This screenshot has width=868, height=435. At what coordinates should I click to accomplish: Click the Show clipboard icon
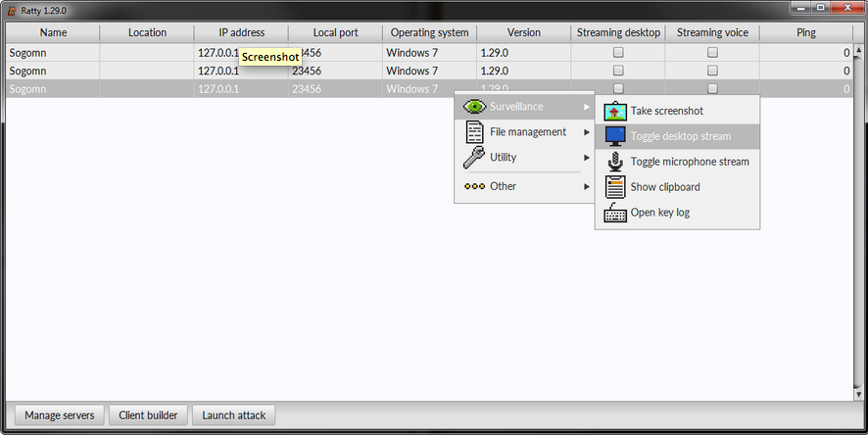click(615, 187)
